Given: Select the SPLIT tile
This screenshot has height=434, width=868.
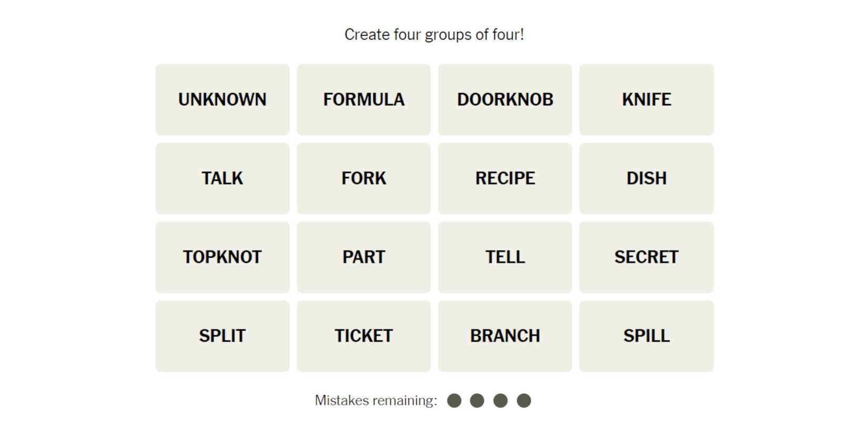Looking at the screenshot, I should (x=222, y=336).
